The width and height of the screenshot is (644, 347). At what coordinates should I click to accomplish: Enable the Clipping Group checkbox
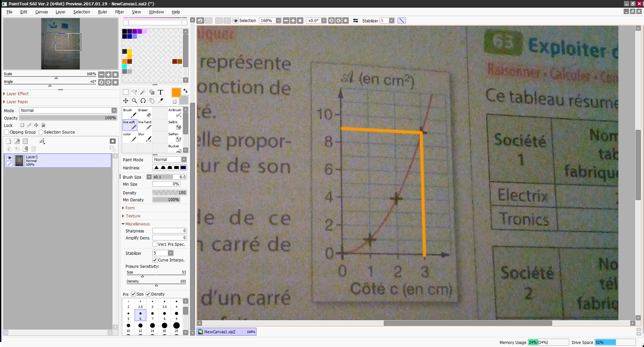click(7, 132)
